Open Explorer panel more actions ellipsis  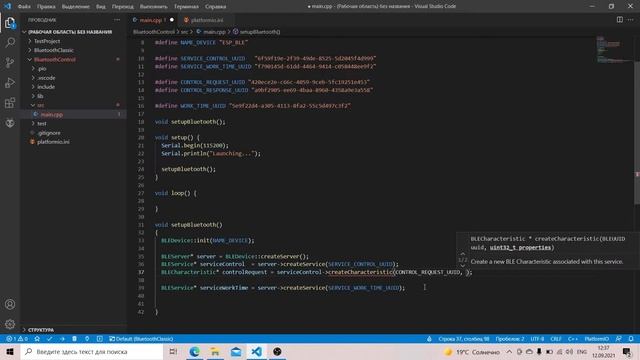coord(117,20)
